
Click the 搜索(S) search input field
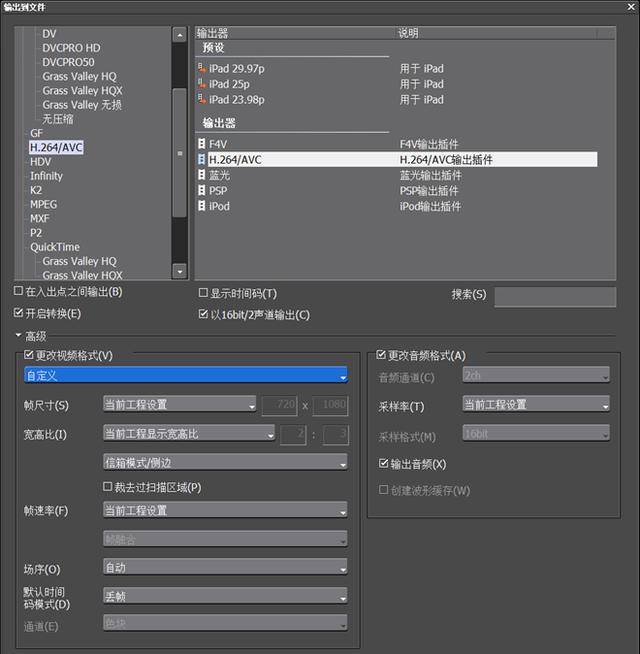[555, 297]
